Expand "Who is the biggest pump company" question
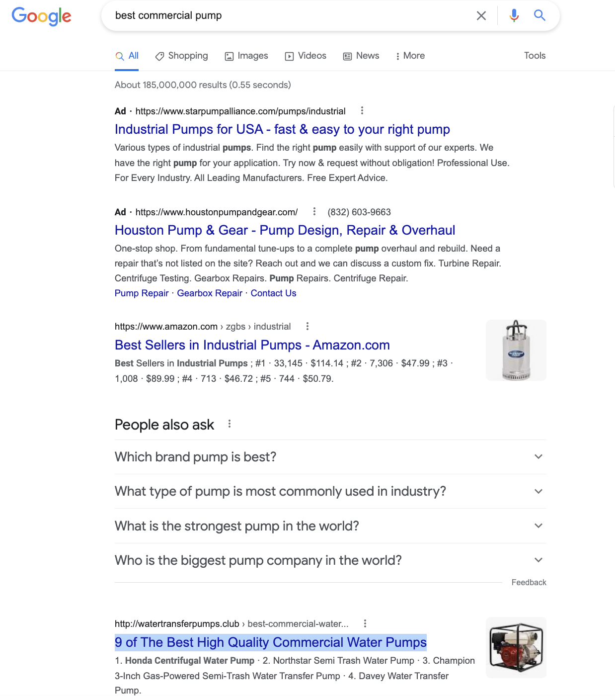Image resolution: width=615 pixels, height=700 pixels. pyautogui.click(x=330, y=560)
